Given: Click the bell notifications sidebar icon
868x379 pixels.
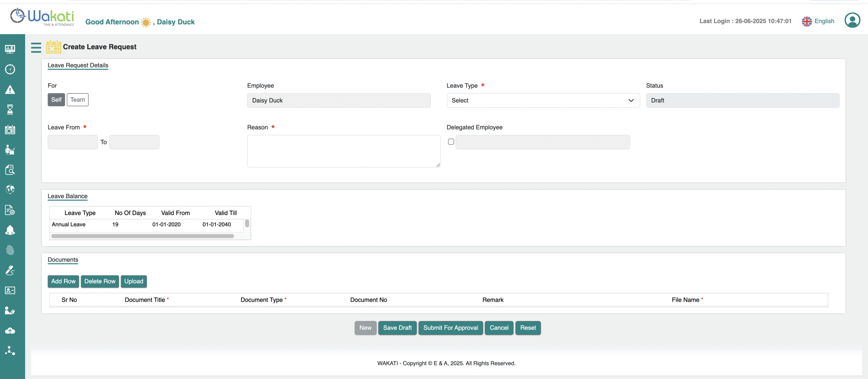Looking at the screenshot, I should click(x=10, y=230).
